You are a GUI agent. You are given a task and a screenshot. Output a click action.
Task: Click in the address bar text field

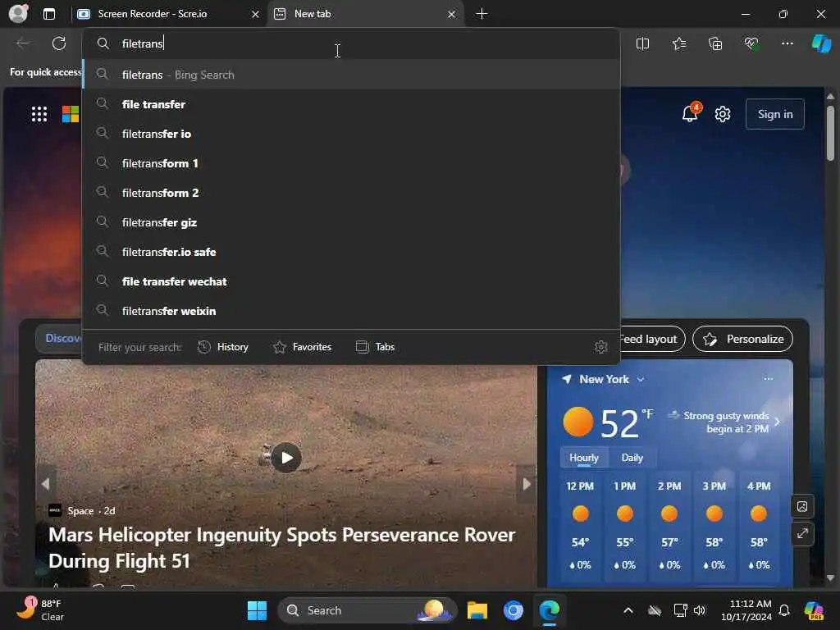pos(351,43)
